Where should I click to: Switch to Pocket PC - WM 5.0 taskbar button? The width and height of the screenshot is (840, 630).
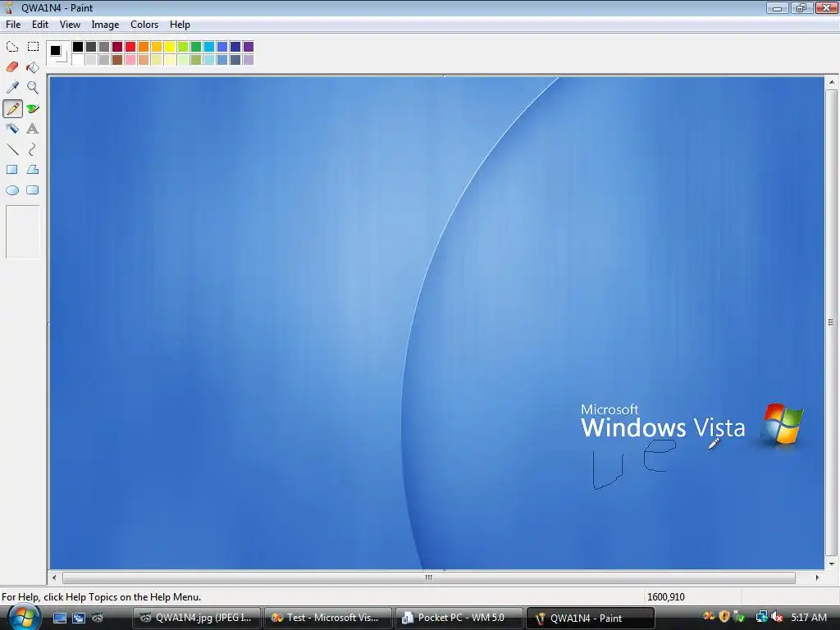[459, 618]
